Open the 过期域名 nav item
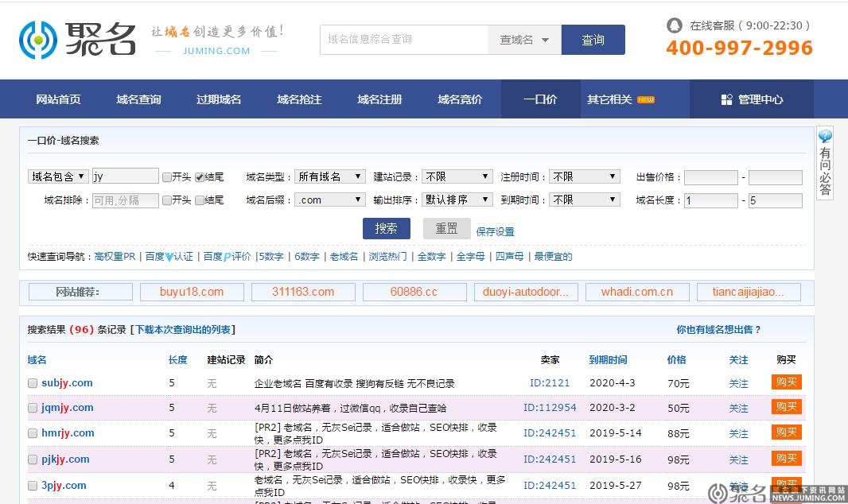The image size is (848, 504). [x=219, y=99]
